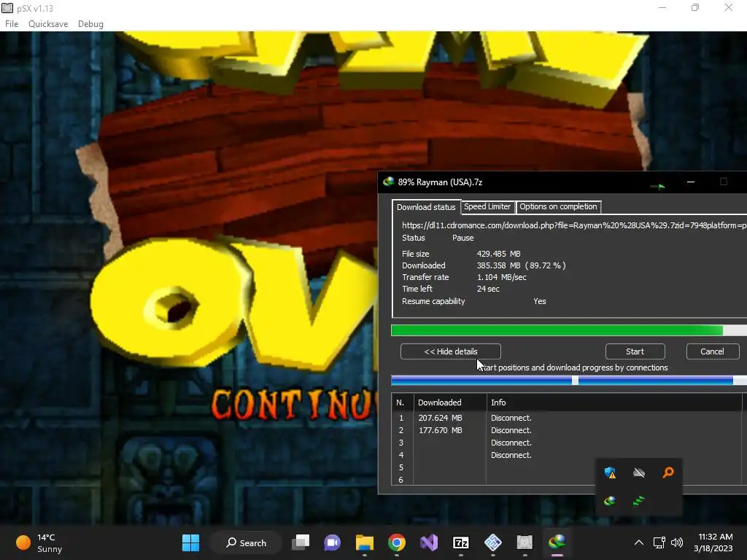Open the Debug menu in pSX
Screen dimensions: 747x560
(x=90, y=24)
